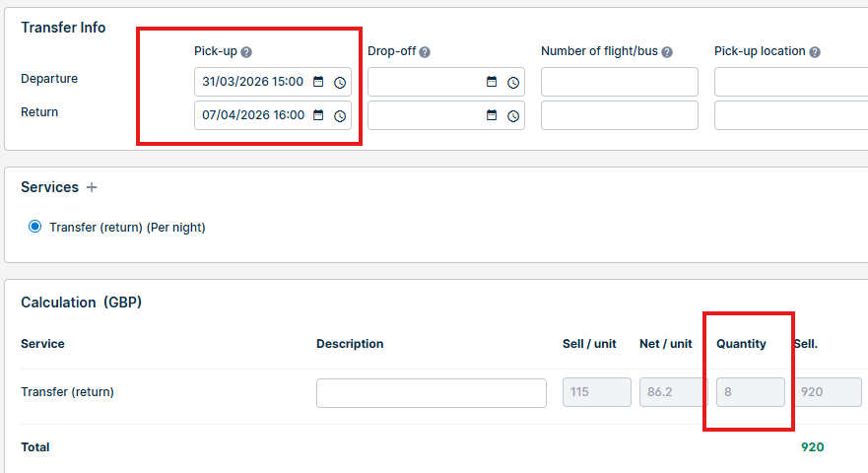Open calendar picker for Departure pick-up
Viewport: 868px width, 473px height.
tap(318, 82)
